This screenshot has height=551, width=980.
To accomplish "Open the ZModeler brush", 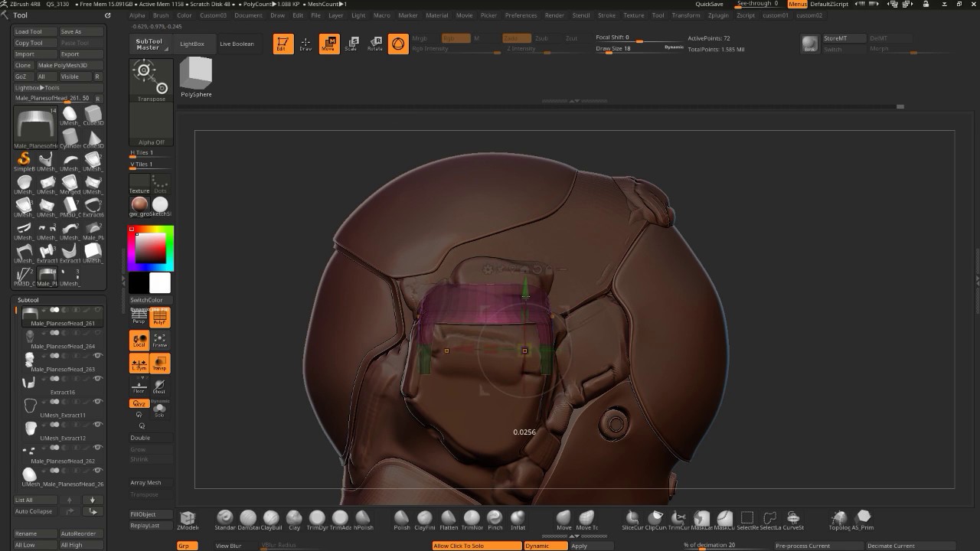I will click(188, 520).
